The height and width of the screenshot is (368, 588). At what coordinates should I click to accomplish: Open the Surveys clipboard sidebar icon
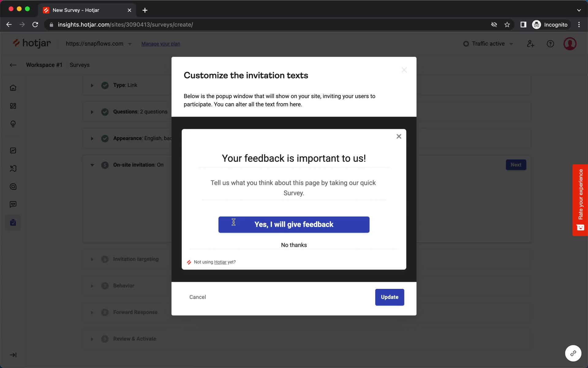click(x=13, y=223)
